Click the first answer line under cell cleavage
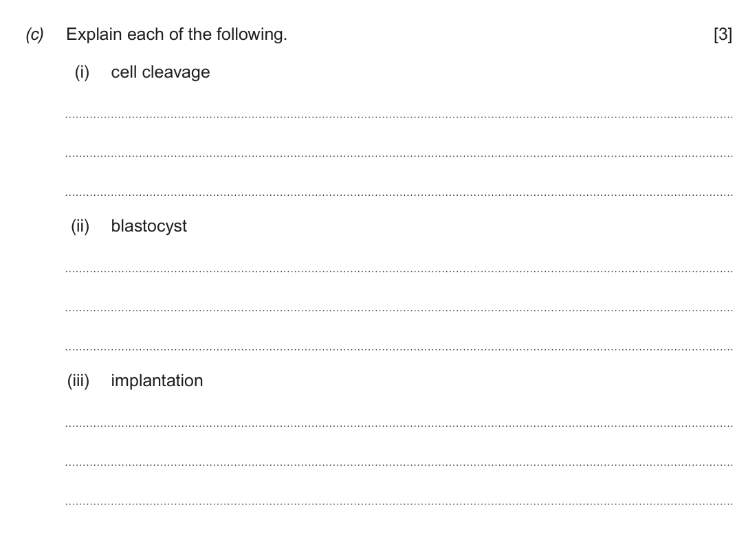The width and height of the screenshot is (737, 560). (x=399, y=116)
